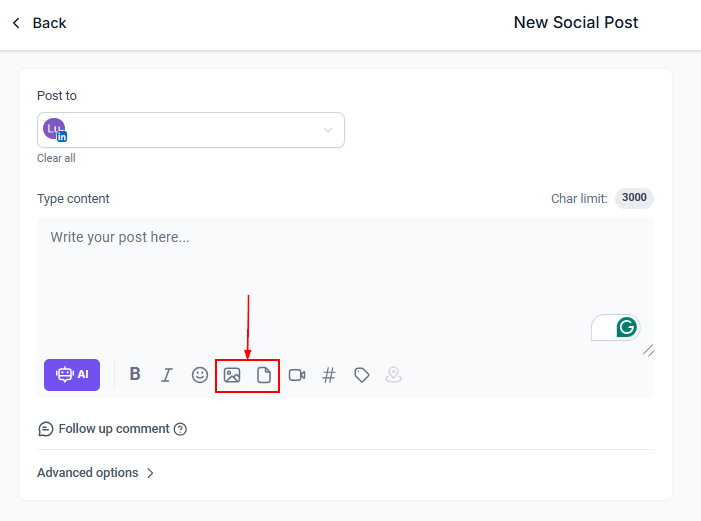Click the tag label icon

point(362,375)
